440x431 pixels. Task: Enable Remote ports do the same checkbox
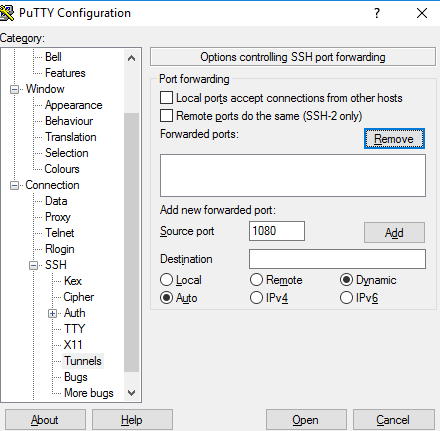166,116
